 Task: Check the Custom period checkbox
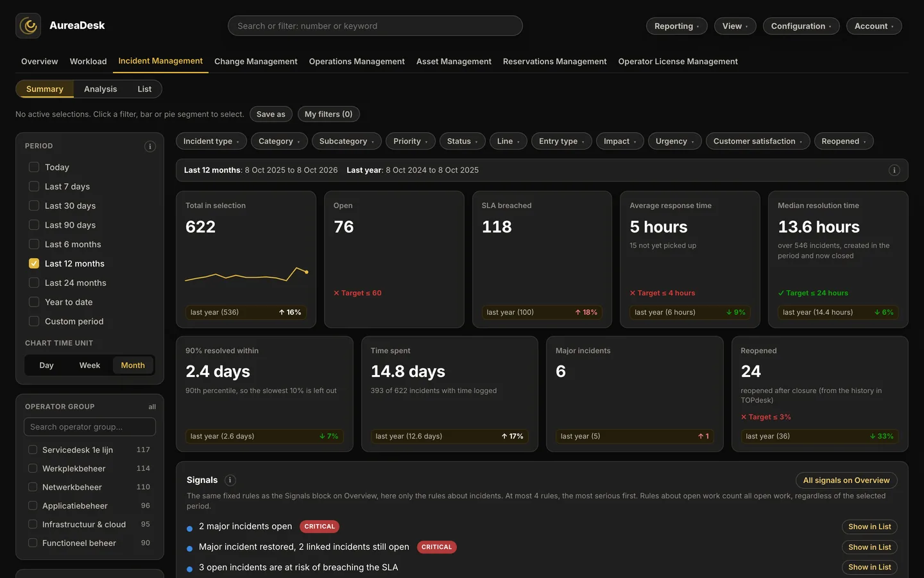point(34,321)
